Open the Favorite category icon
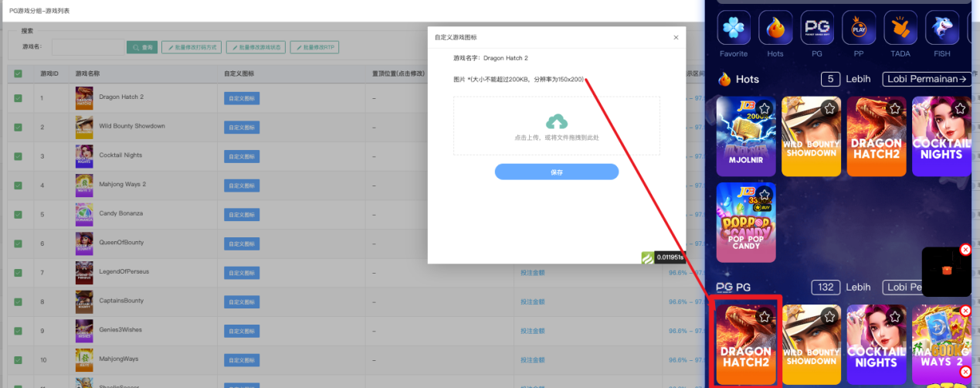Image resolution: width=980 pixels, height=388 pixels. point(734,28)
